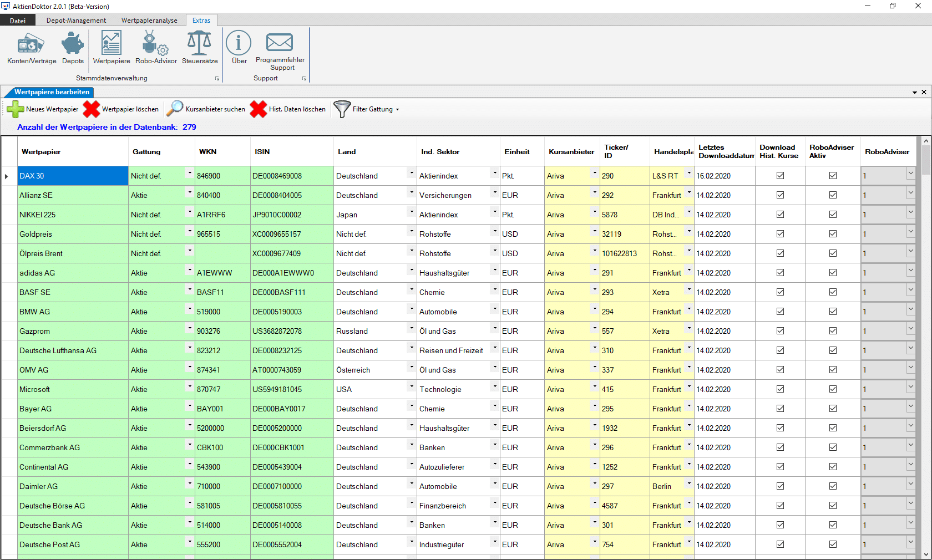Click the magnifier Kursanbieter suchen icon
This screenshot has width=932, height=560.
pyautogui.click(x=175, y=109)
